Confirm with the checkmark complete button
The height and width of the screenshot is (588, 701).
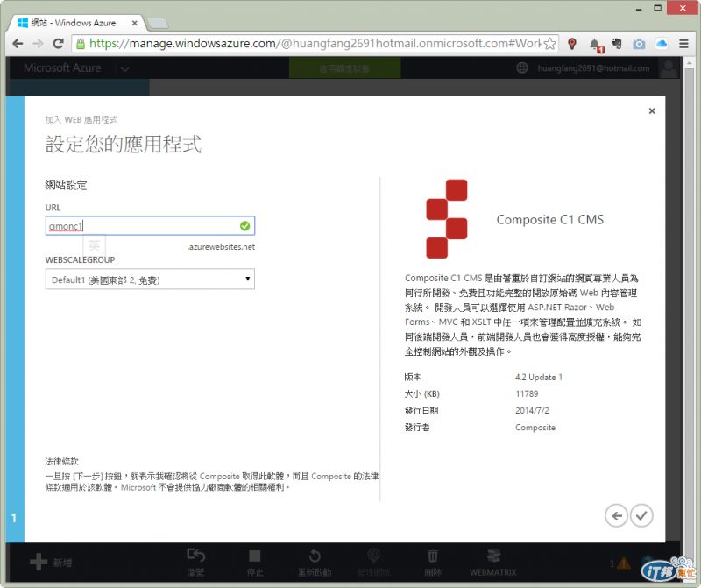pyautogui.click(x=641, y=515)
